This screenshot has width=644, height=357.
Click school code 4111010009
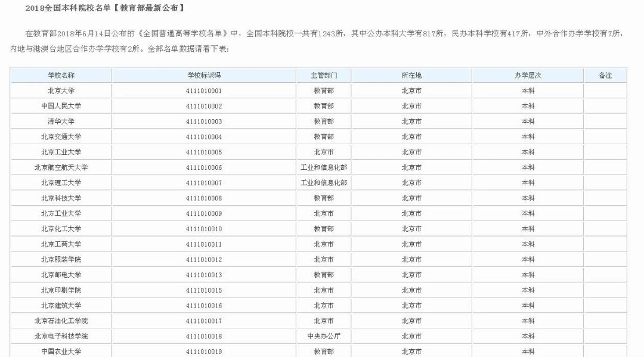click(x=204, y=213)
